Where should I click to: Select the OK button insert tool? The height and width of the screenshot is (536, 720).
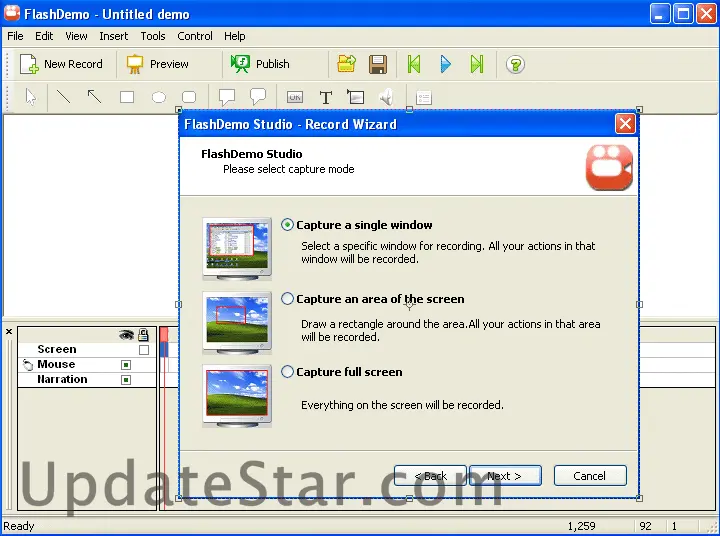point(295,97)
